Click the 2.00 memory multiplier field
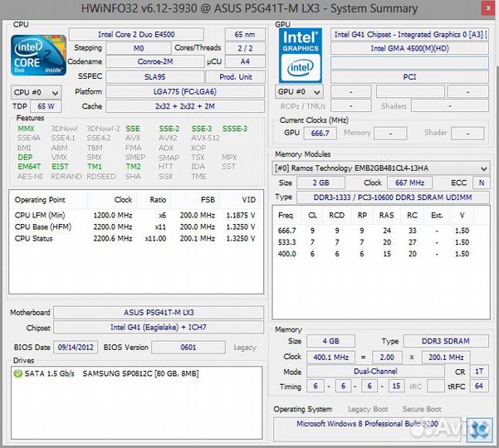Viewport: 499px width, 448px height. (387, 358)
